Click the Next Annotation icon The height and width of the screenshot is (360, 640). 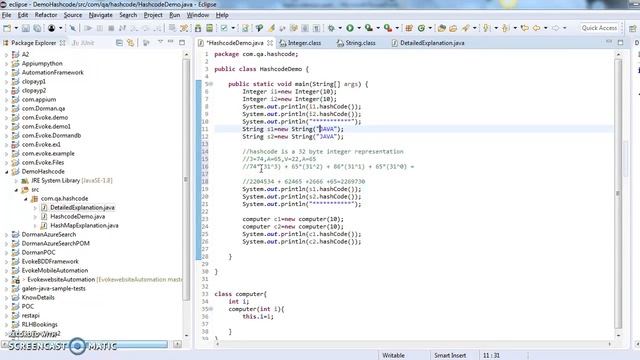[486, 28]
